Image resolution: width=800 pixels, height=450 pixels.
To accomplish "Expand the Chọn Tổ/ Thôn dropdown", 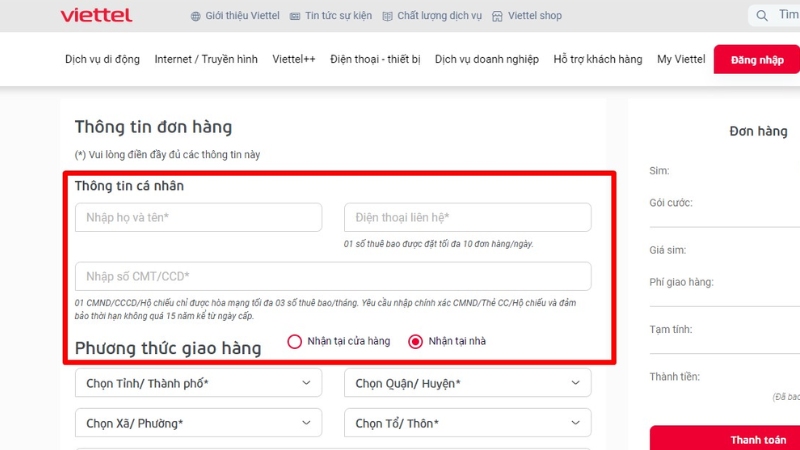I will tap(467, 424).
